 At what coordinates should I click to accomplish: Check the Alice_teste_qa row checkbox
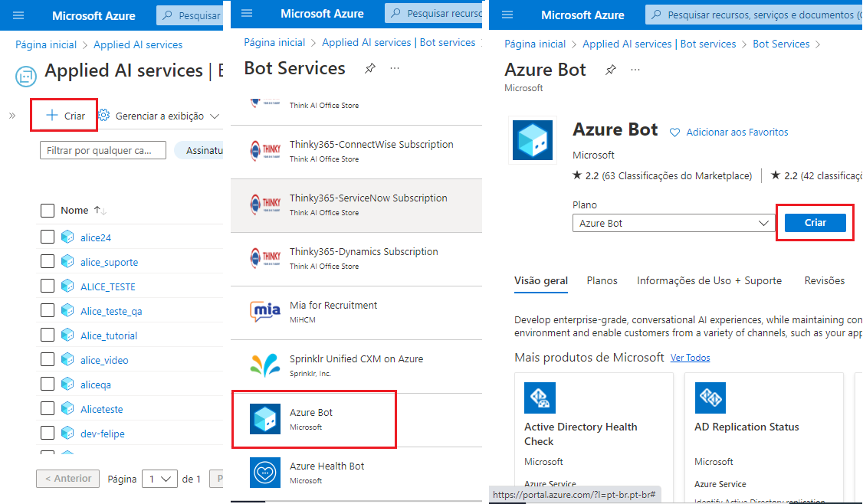48,310
